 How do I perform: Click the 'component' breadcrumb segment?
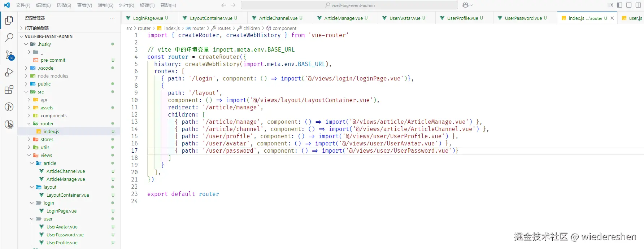281,28
